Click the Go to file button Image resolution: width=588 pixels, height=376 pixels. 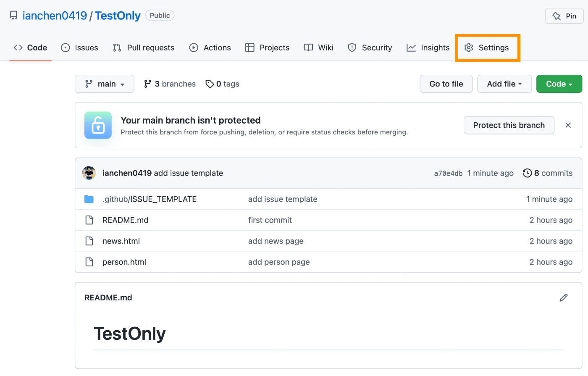pos(446,84)
